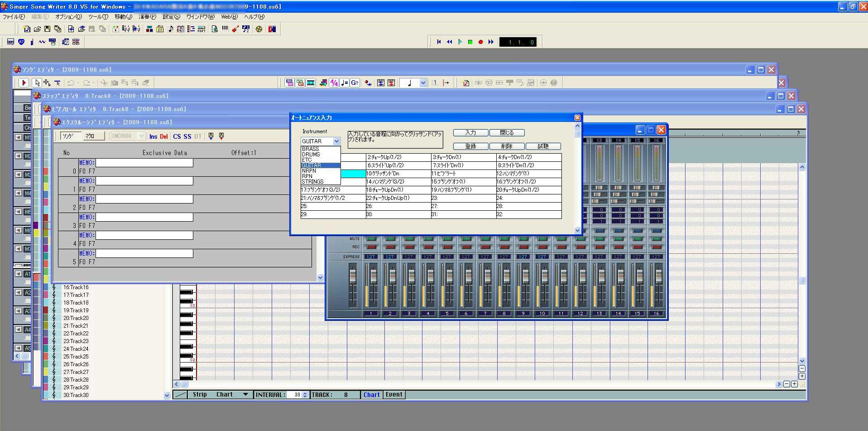
Task: Click the New Song icon in the main toolbar
Action: coord(27,29)
